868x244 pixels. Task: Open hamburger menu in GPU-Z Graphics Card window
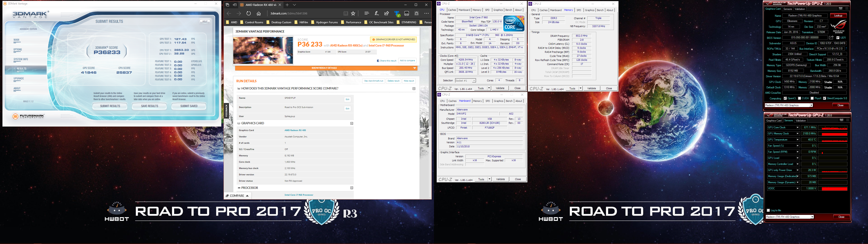coord(847,8)
